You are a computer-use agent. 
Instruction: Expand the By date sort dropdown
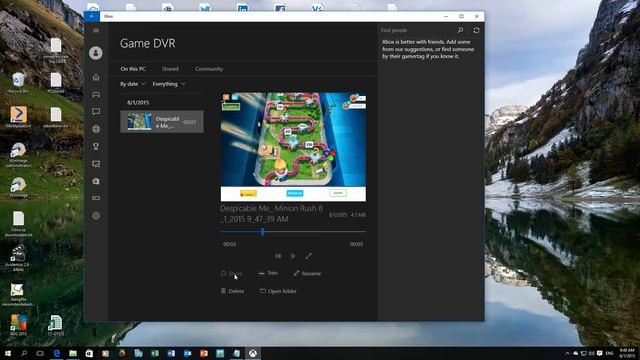point(133,84)
